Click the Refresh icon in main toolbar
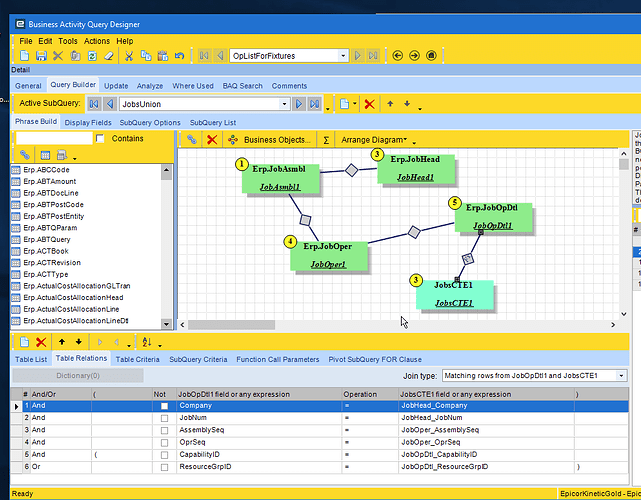 tap(92, 56)
